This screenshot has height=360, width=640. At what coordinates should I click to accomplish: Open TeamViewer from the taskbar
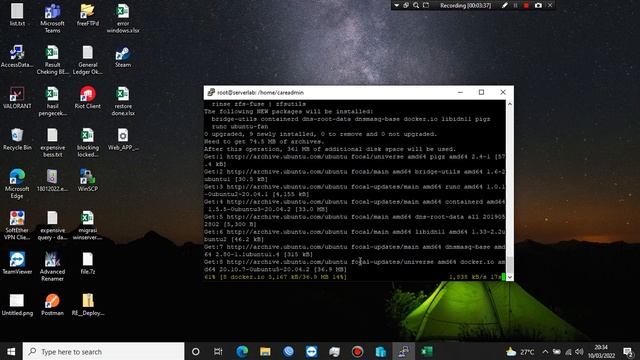click(x=311, y=351)
